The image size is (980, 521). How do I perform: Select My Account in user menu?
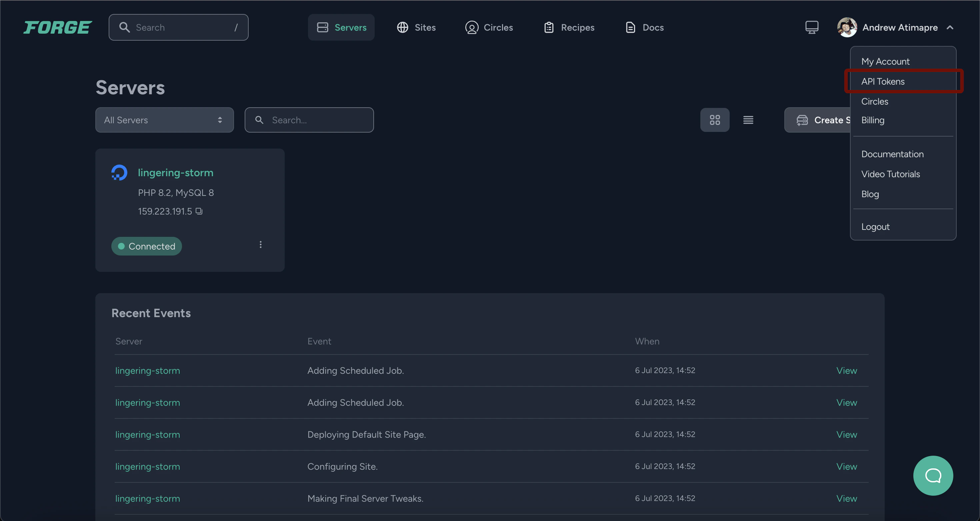(885, 61)
